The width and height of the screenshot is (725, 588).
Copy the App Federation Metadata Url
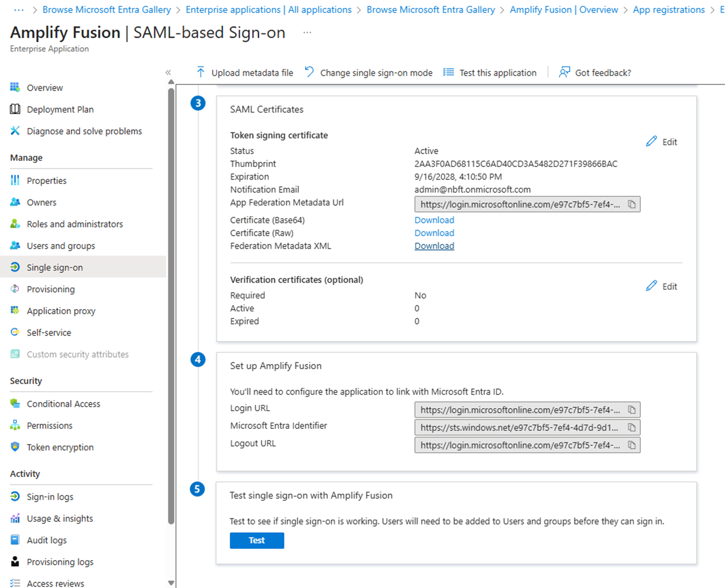click(x=632, y=205)
